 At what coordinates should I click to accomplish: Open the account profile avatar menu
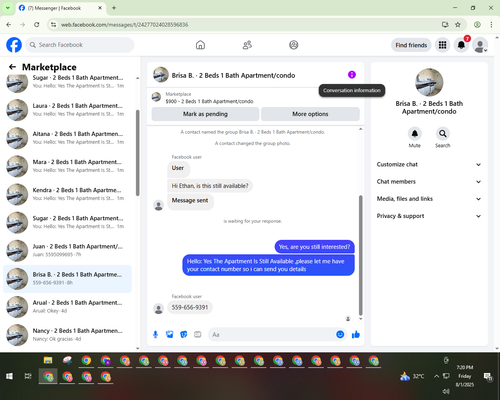[x=480, y=45]
